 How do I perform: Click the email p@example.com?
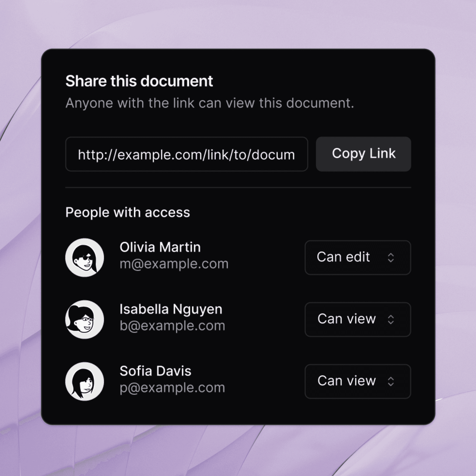pos(172,388)
